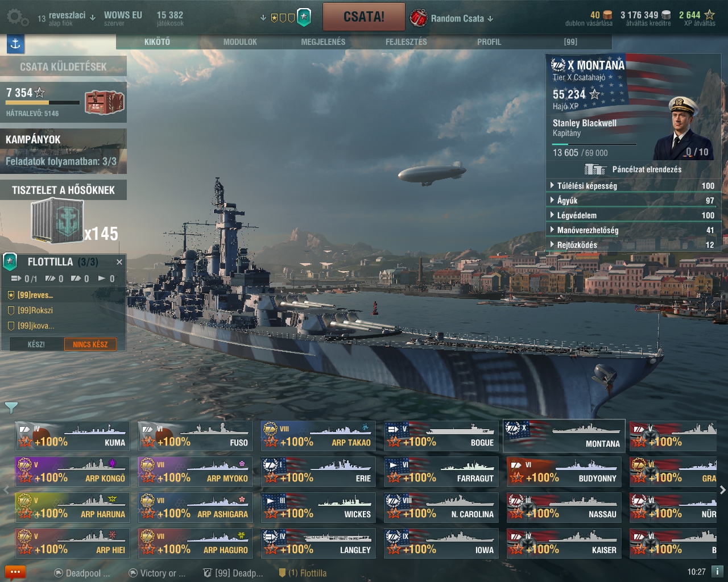Set division status to KÉSZ!
This screenshot has width=728, height=582.
36,344
